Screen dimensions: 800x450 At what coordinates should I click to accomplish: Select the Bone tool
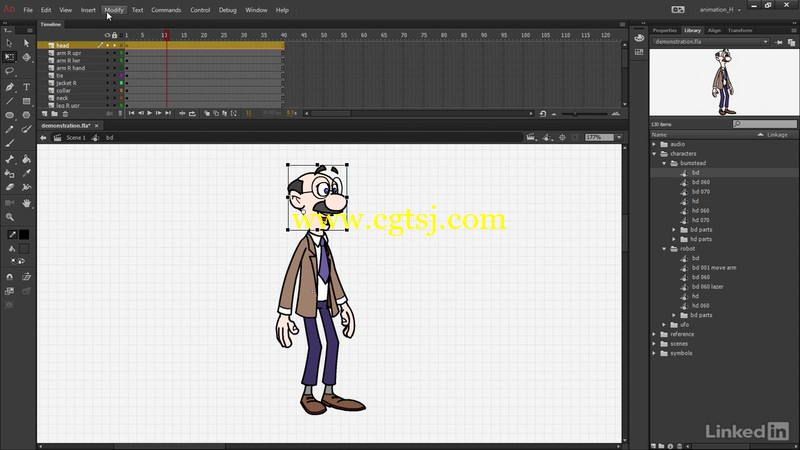click(9, 159)
